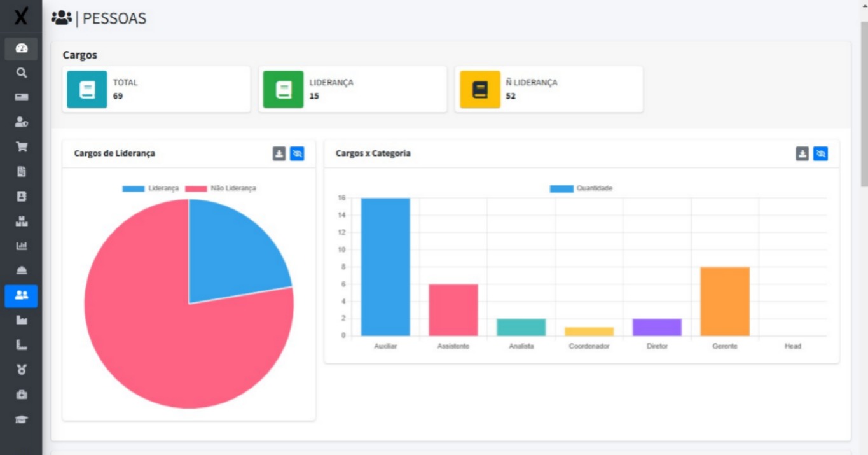
Task: Open the briefcase sidebar icon
Action: (21, 395)
